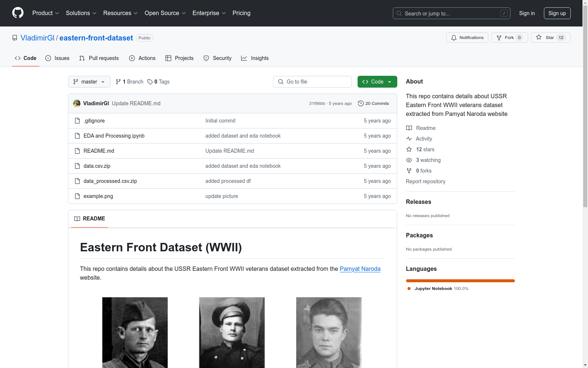Open the Activity link in About
The image size is (588, 368).
click(419, 139)
